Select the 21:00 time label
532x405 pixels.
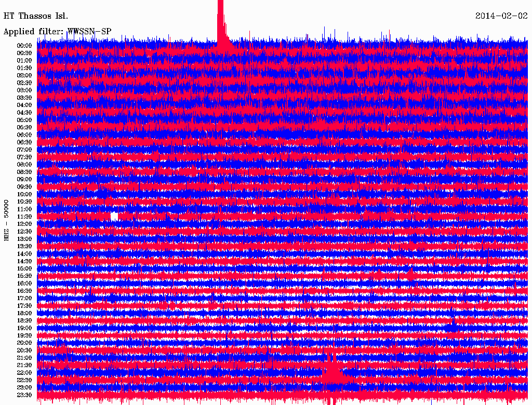tap(24, 358)
